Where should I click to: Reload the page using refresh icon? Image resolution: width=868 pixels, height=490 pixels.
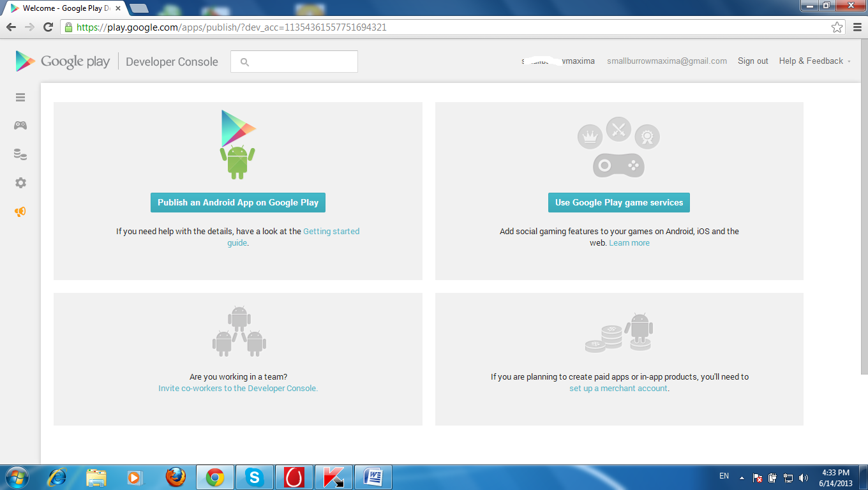click(48, 27)
